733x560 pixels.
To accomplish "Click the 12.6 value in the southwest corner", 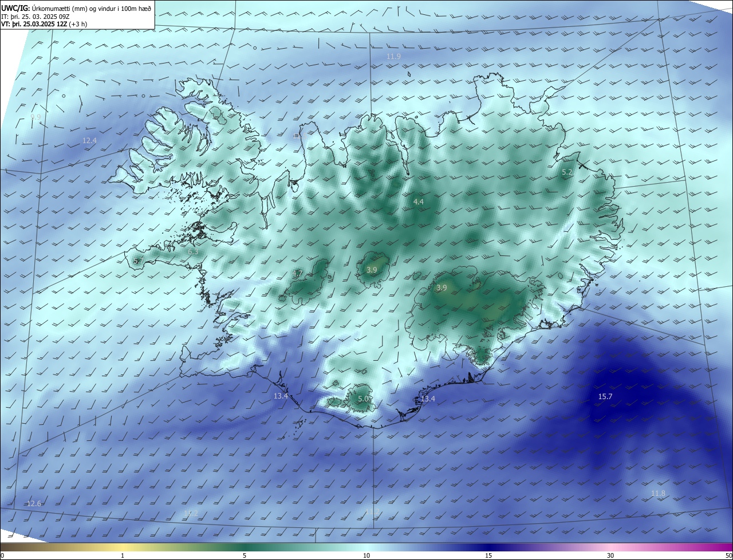I will [34, 503].
